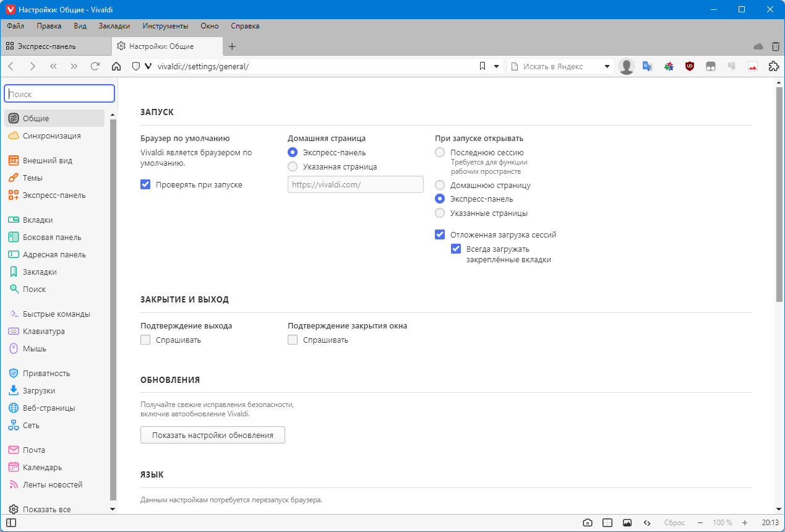Click the user profile avatar icon

tap(627, 66)
